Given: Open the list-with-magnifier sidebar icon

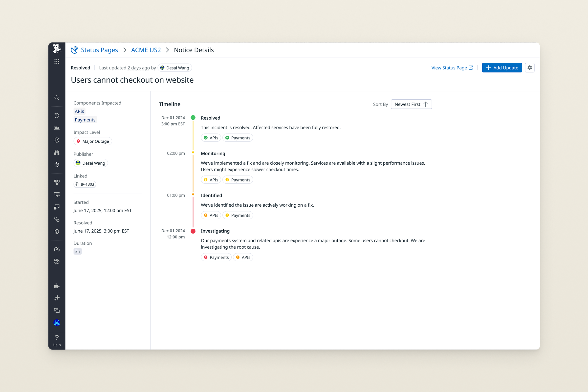Looking at the screenshot, I should 57,261.
